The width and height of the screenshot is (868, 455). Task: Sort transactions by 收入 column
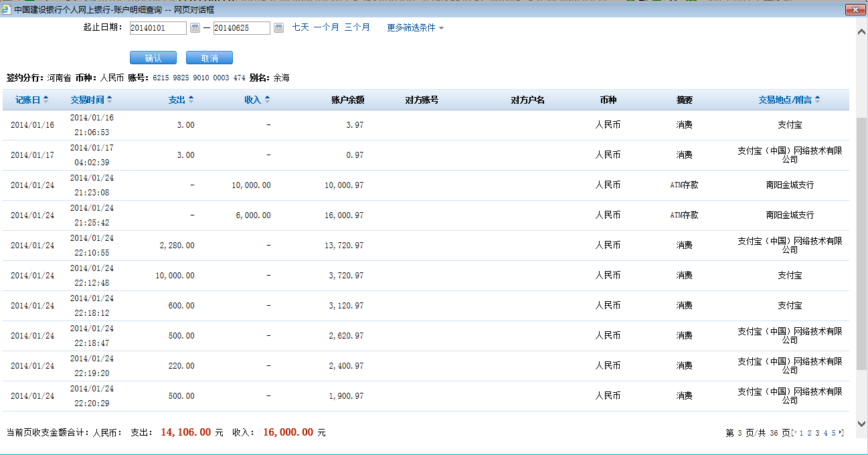point(267,100)
